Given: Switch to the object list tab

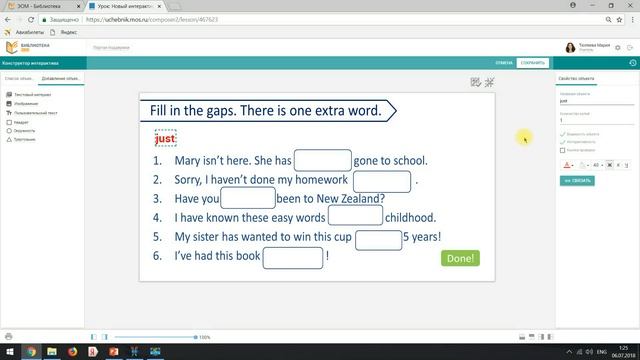Looking at the screenshot, I should 18,78.
